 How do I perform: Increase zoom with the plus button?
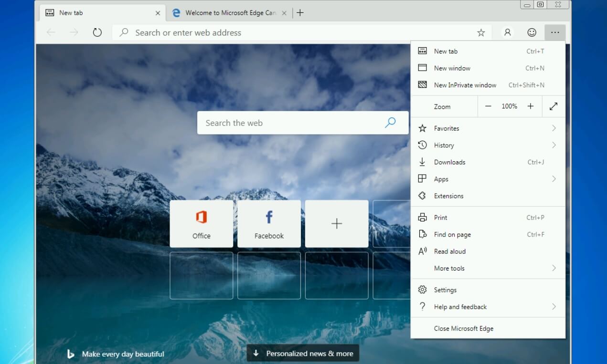(x=530, y=106)
